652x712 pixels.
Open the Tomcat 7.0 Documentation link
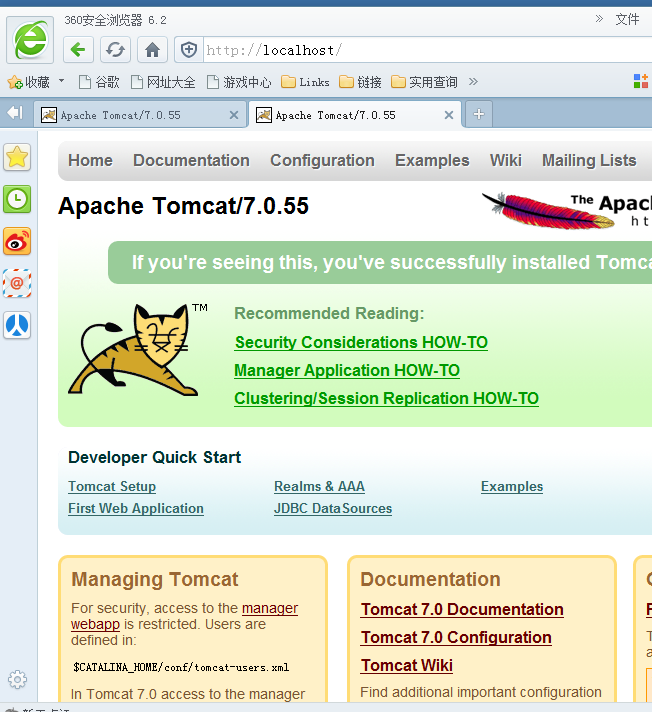point(462,609)
